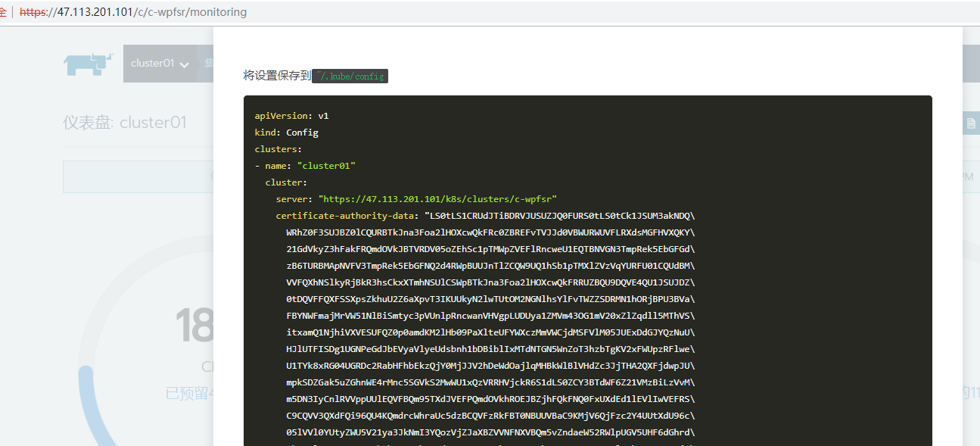Click the server URL config line
Viewport: 980px width, 446px height.
pyautogui.click(x=416, y=199)
